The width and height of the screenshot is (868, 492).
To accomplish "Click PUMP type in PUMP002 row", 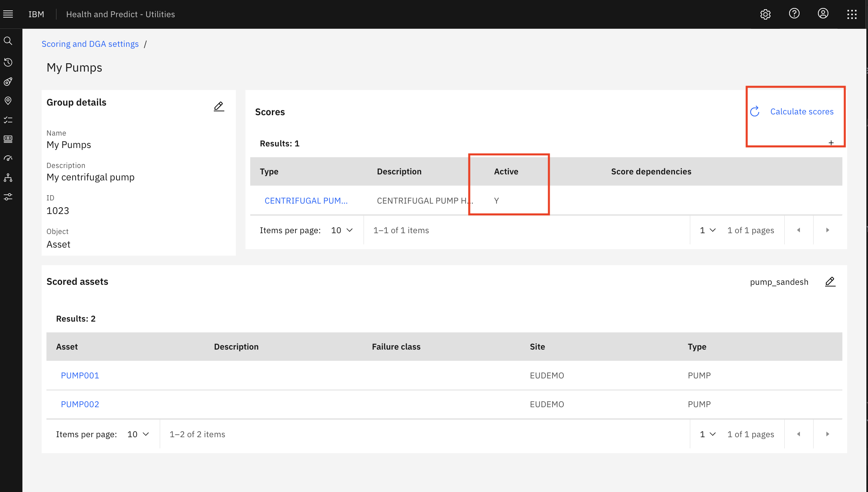I will coord(699,404).
